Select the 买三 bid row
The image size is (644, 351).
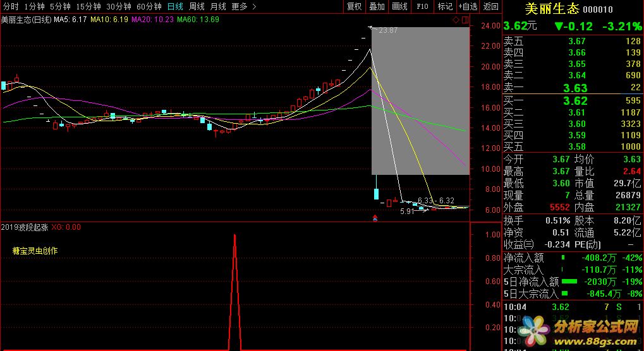click(x=573, y=124)
